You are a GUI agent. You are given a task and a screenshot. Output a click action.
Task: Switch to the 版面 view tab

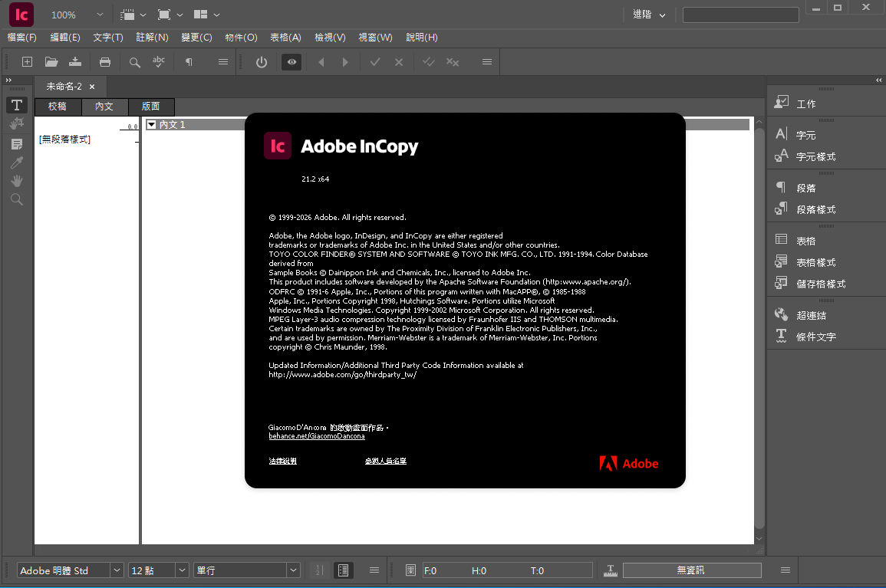pyautogui.click(x=150, y=107)
